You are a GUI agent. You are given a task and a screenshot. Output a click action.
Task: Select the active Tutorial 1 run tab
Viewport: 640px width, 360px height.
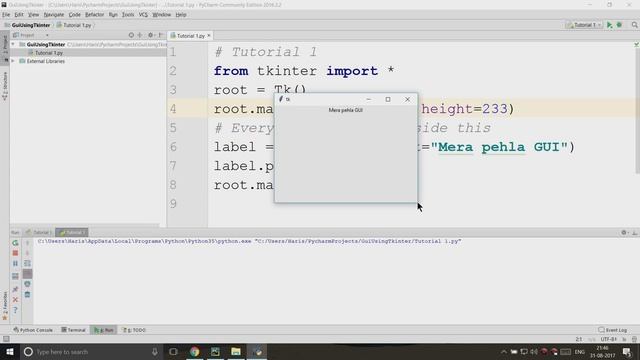[72, 232]
